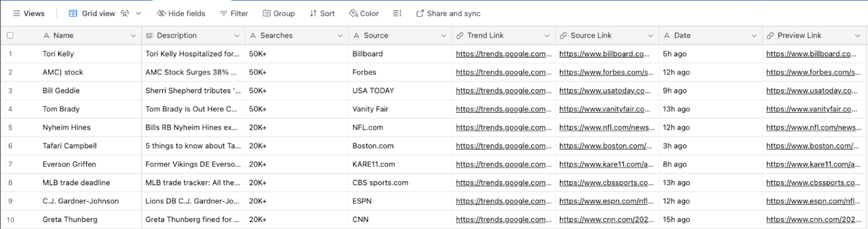
Task: Expand the Name column dropdown
Action: point(133,36)
